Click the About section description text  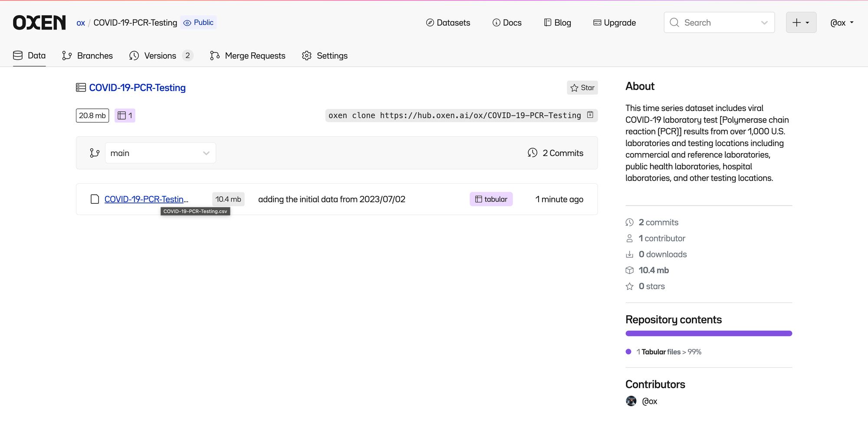(707, 143)
